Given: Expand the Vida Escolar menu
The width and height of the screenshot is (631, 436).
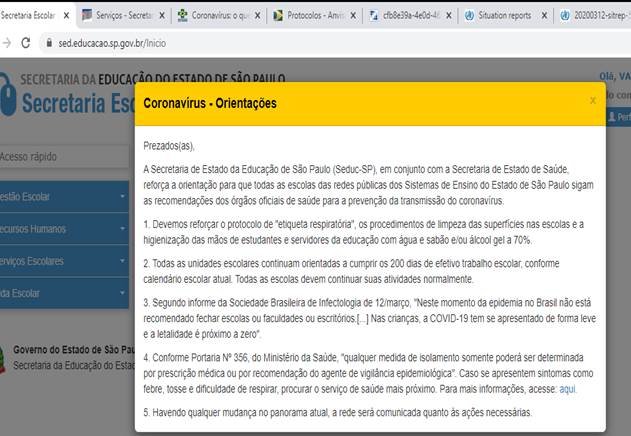Looking at the screenshot, I should coord(64,293).
